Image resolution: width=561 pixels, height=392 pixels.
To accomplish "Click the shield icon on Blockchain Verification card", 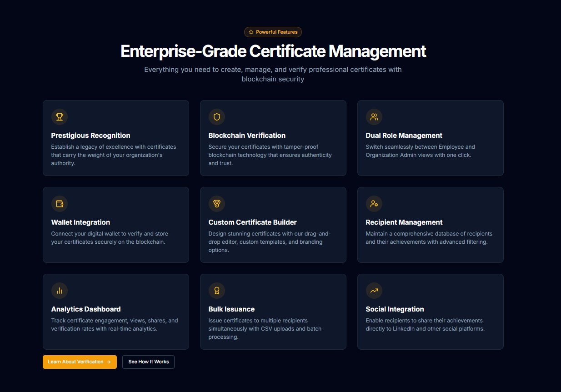I will [x=217, y=117].
